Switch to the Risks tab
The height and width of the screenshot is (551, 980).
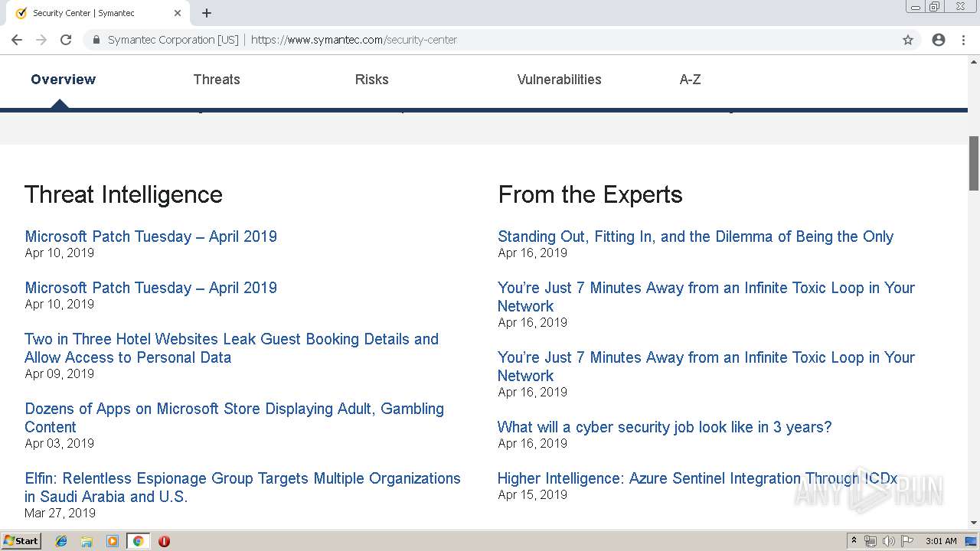372,80
